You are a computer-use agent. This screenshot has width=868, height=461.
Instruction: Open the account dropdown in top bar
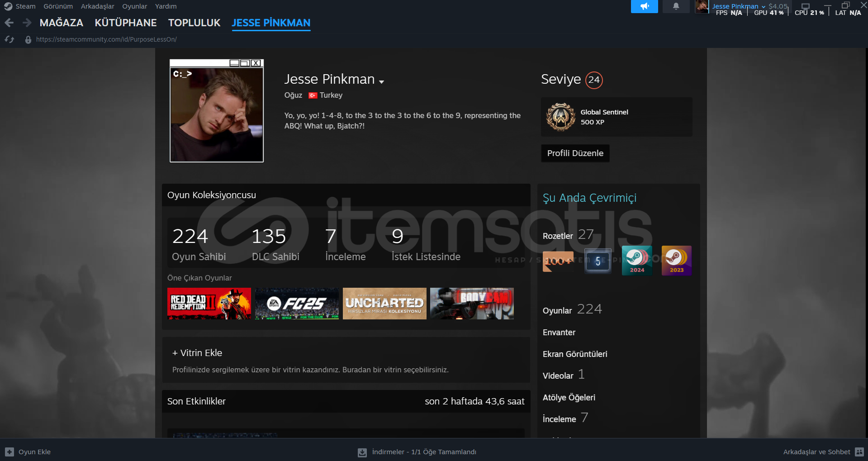[738, 6]
